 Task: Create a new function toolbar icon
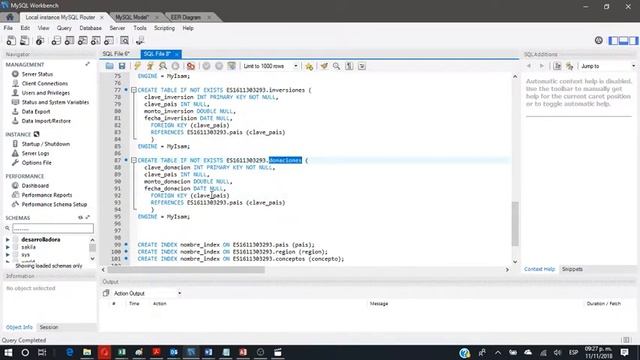click(109, 40)
